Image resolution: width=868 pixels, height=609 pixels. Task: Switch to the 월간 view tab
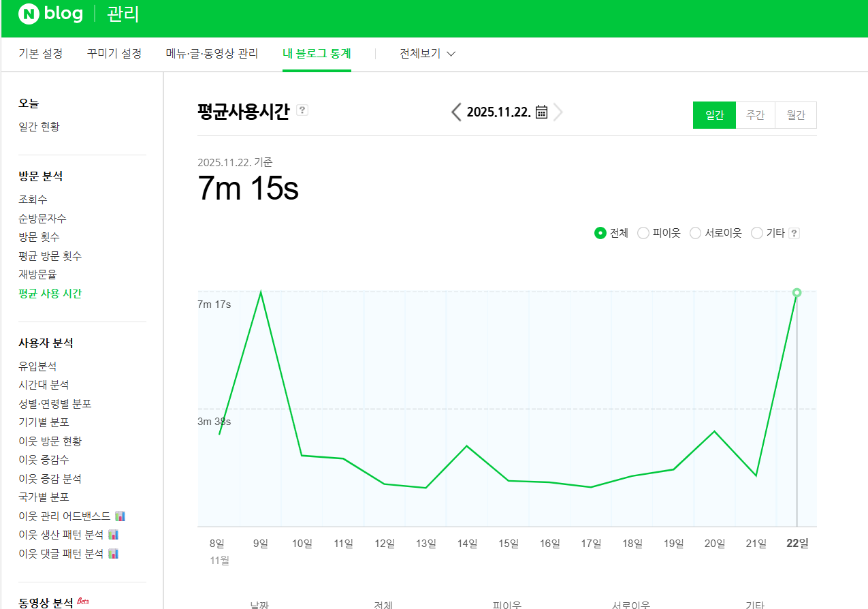795,115
